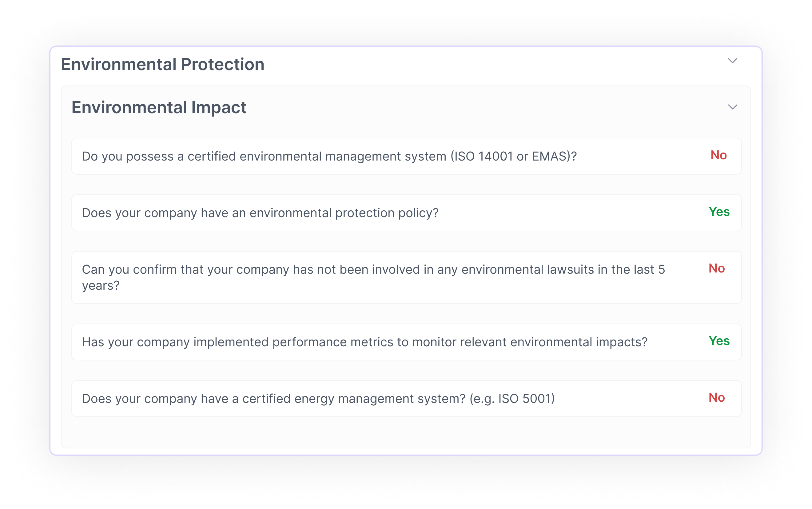
Task: Click the Yes beside environmental impacts monitoring
Action: 719,341
